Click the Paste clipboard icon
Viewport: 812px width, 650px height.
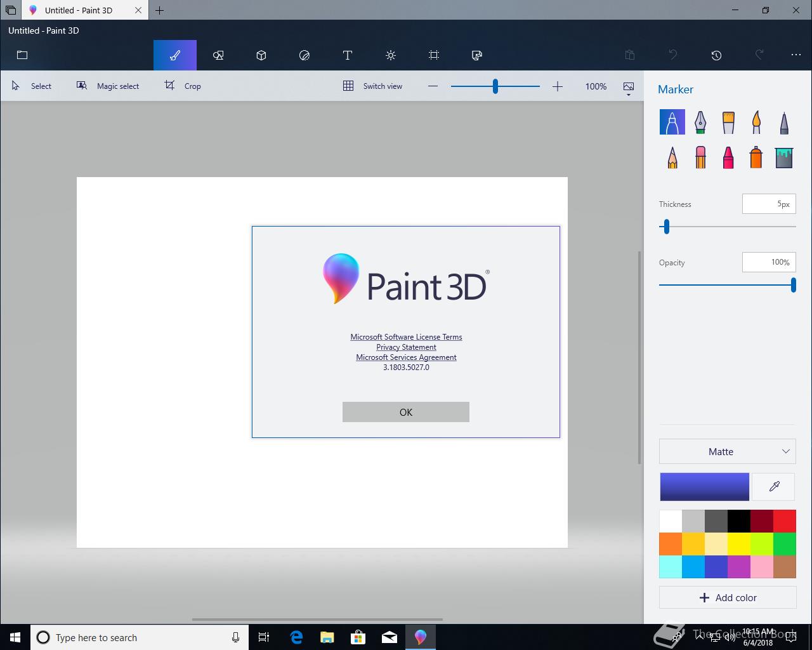click(630, 55)
